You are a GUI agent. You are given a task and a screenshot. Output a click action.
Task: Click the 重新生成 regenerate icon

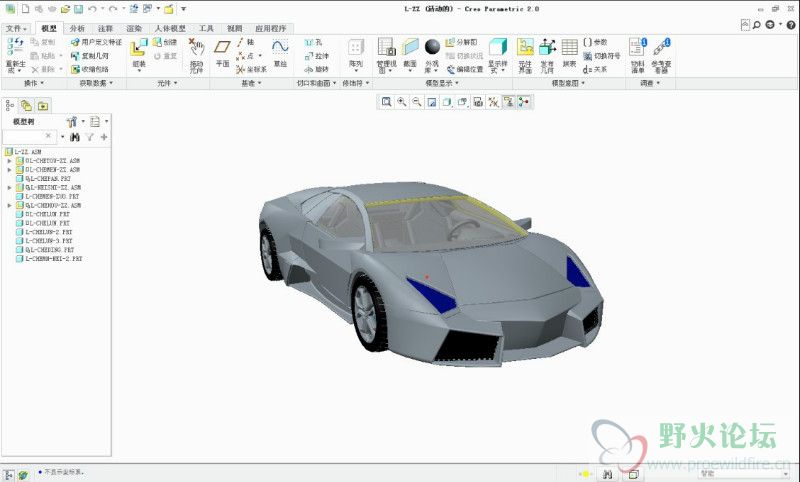coord(15,46)
